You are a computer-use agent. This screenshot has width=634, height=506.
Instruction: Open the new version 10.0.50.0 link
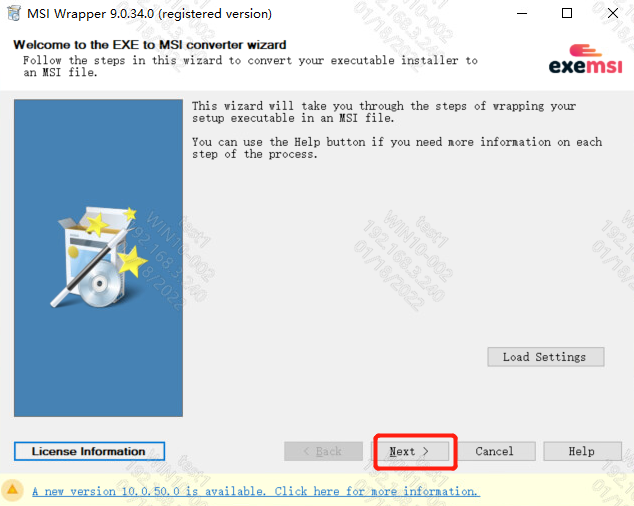coord(256,491)
